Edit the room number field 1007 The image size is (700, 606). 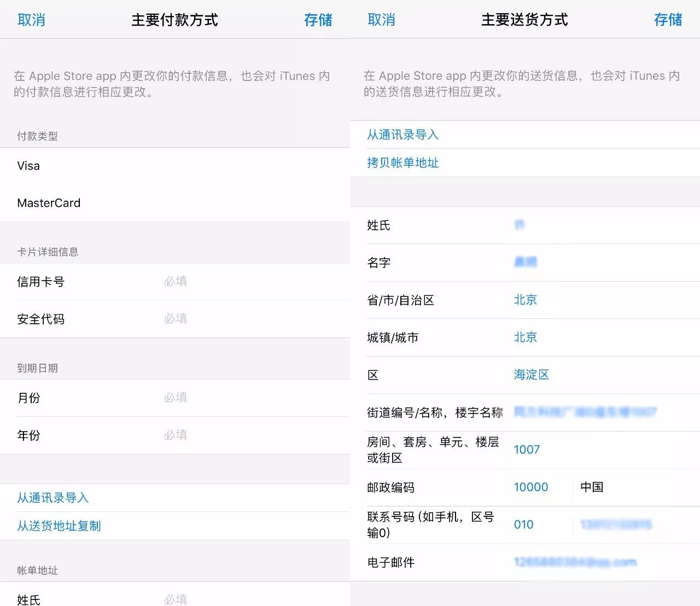click(527, 450)
